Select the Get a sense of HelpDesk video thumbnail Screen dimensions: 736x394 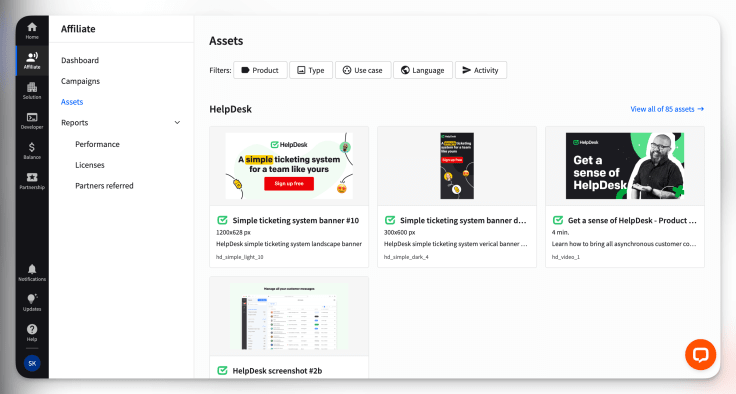625,166
